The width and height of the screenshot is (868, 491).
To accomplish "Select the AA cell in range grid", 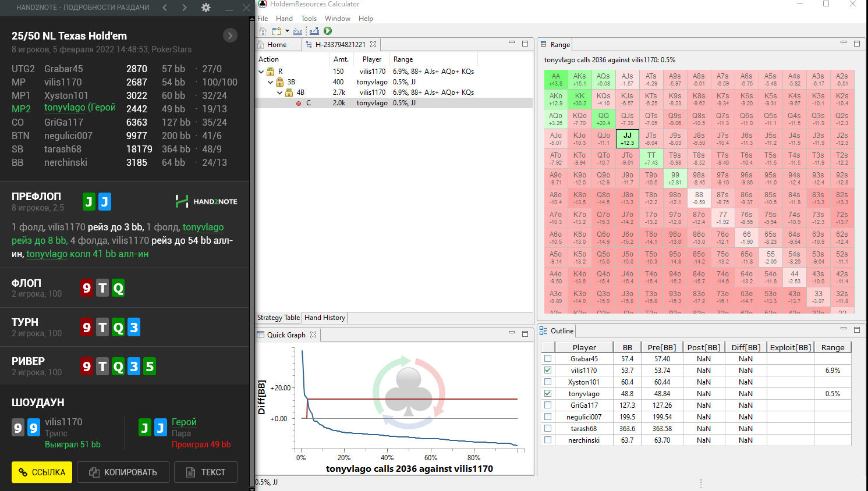I will point(556,80).
